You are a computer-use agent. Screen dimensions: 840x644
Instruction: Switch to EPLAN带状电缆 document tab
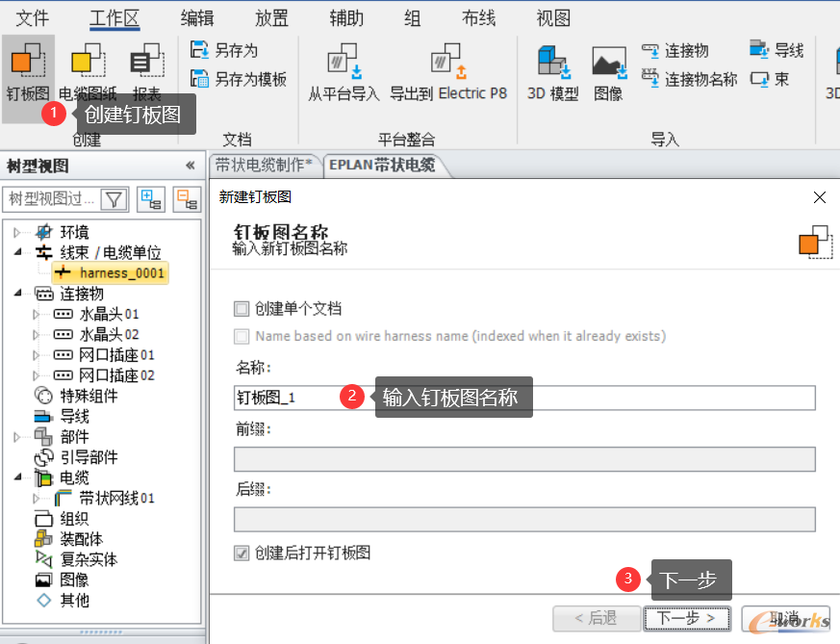point(382,165)
